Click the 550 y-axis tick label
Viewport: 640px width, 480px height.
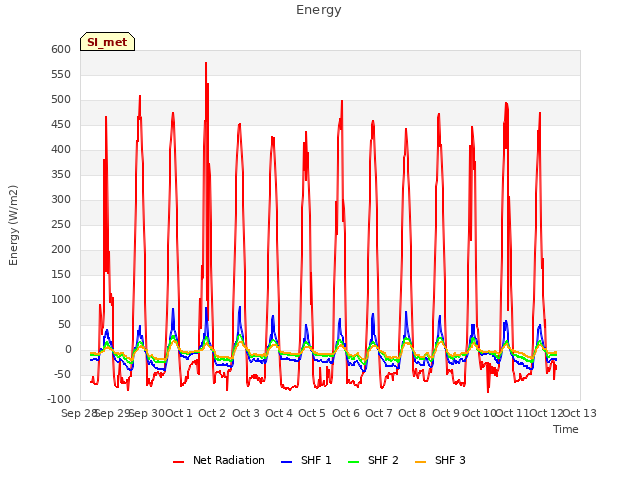coord(61,75)
